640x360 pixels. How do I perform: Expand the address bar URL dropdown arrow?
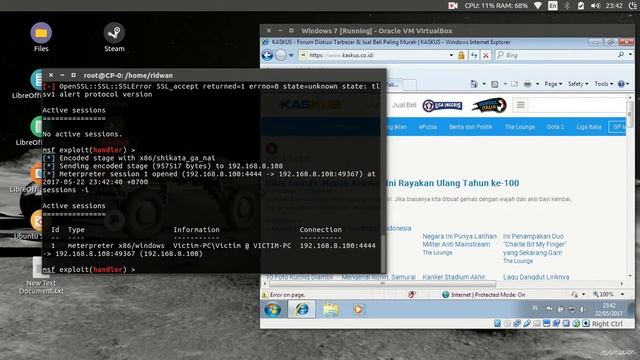[451, 55]
